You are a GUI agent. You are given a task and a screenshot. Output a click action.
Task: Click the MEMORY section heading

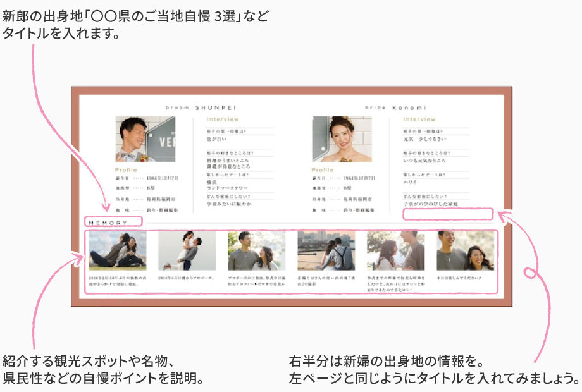click(x=108, y=223)
